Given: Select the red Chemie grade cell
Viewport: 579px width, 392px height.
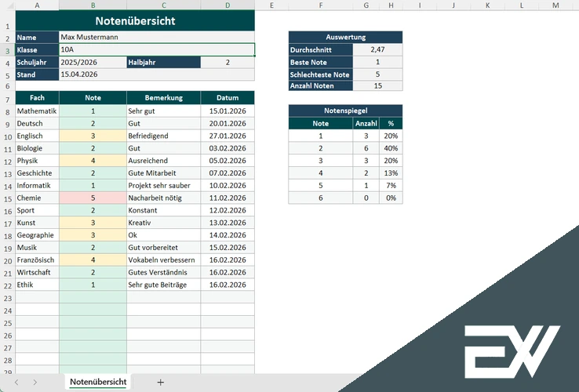Looking at the screenshot, I should click(93, 198).
